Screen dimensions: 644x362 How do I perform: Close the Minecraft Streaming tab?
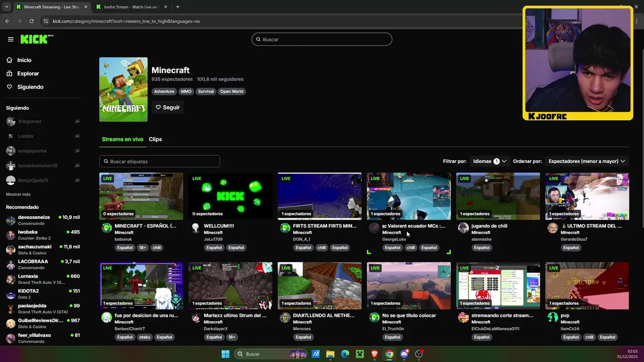86,7
